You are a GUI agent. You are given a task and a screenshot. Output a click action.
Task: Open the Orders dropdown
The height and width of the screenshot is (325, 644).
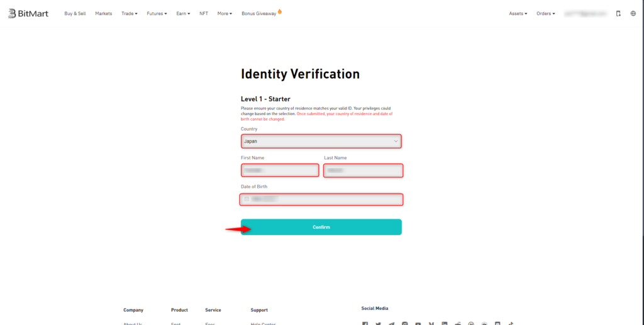[x=545, y=13]
